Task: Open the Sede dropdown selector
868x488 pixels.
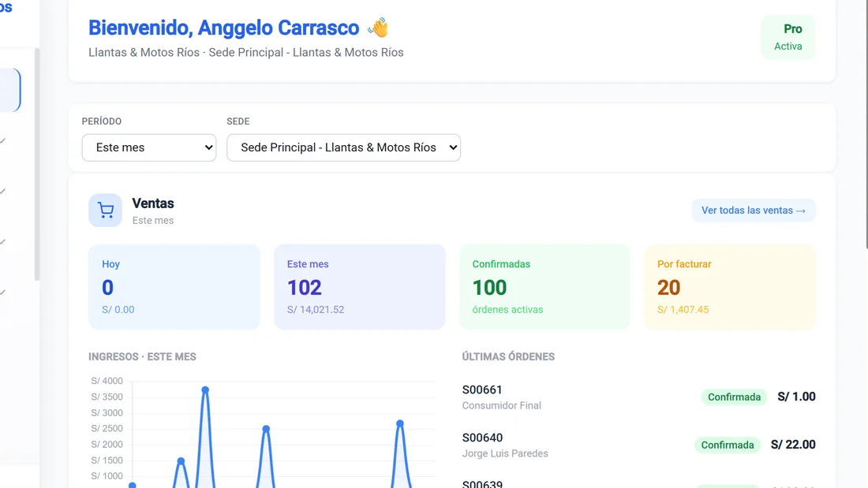Action: (x=343, y=147)
